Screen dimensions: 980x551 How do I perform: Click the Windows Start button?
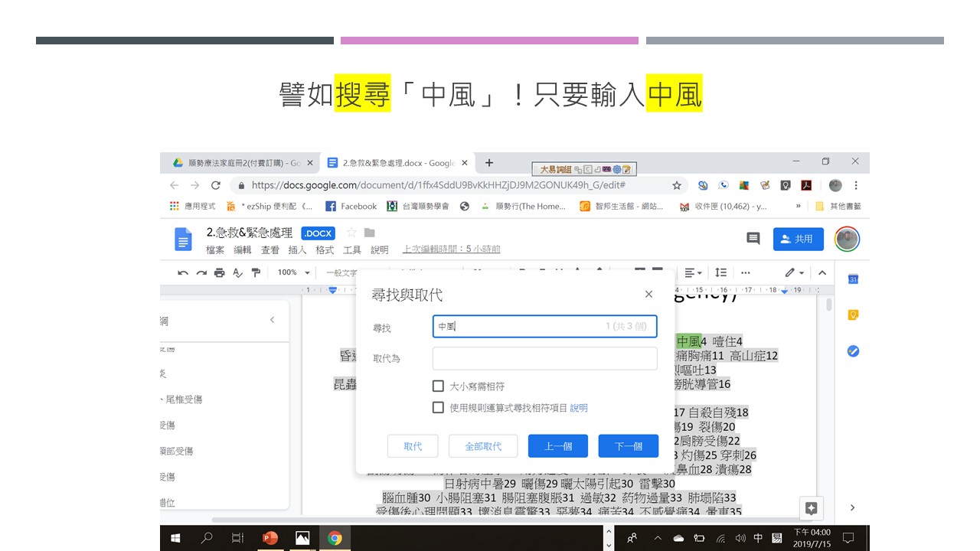point(175,538)
